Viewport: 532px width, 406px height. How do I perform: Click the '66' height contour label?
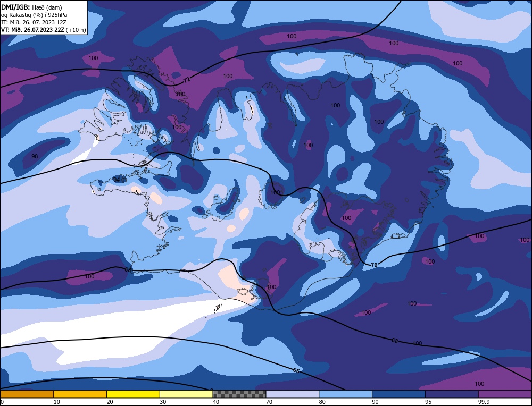[x=296, y=371]
